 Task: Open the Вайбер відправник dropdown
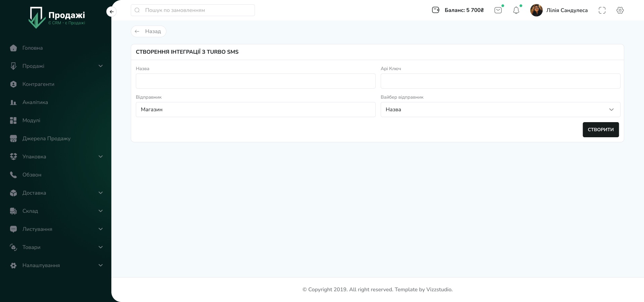pos(500,110)
